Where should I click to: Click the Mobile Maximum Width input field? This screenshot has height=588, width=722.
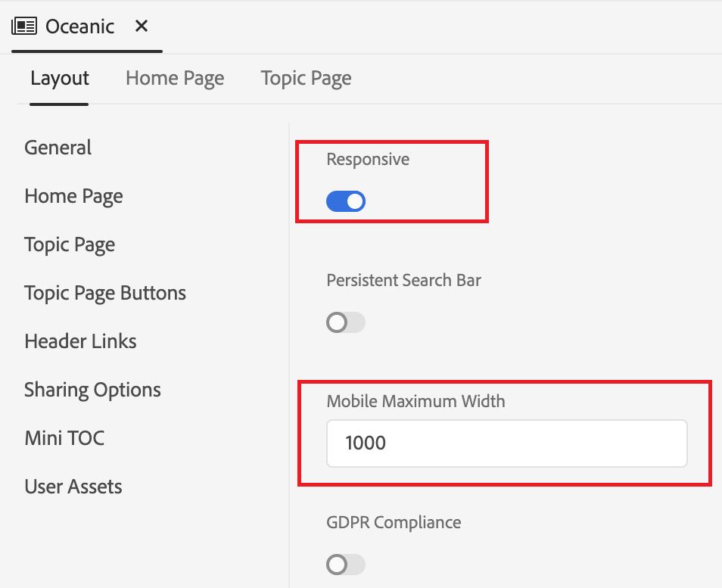506,443
